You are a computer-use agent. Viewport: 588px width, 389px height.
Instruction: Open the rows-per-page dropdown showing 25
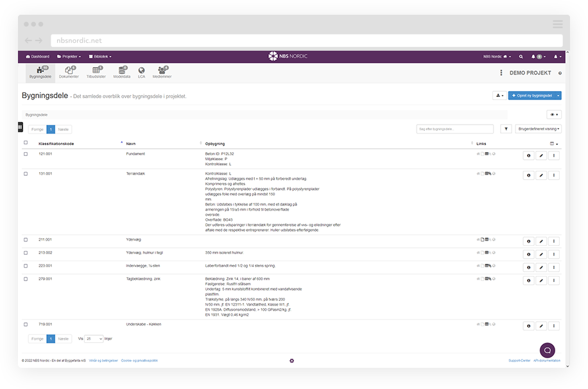pos(94,338)
